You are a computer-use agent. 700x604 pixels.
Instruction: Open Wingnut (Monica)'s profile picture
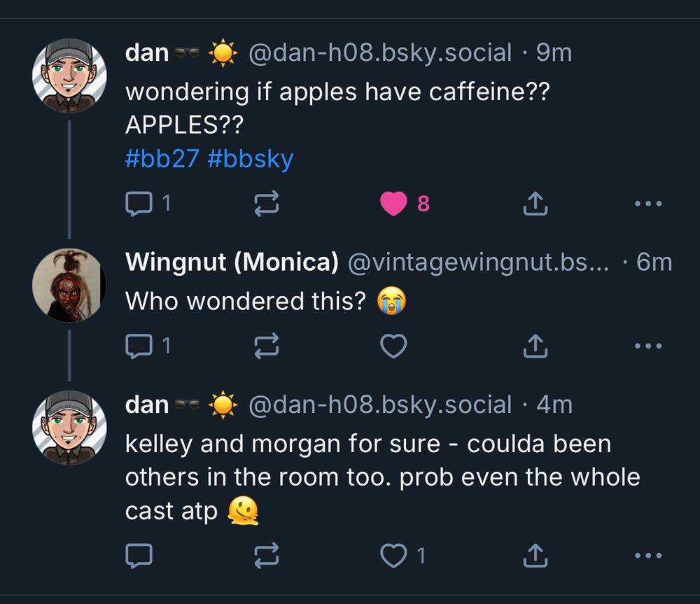69,285
